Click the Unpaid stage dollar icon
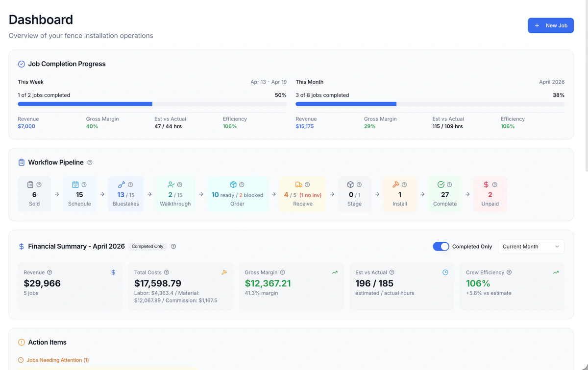This screenshot has width=588, height=370. tap(486, 185)
